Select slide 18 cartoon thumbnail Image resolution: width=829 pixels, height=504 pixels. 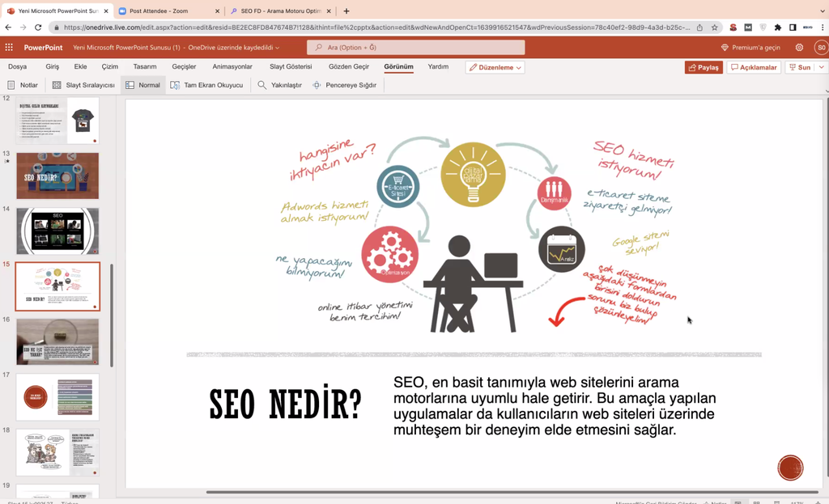click(x=57, y=452)
